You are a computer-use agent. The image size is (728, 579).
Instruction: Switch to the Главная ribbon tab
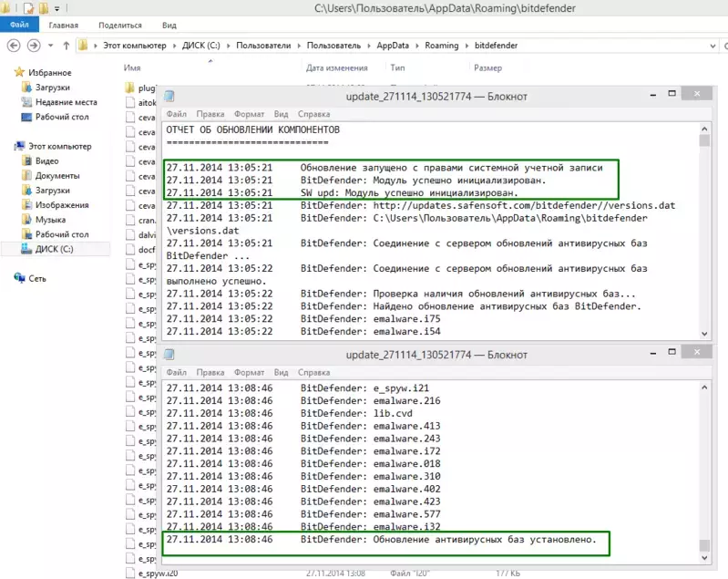(63, 26)
